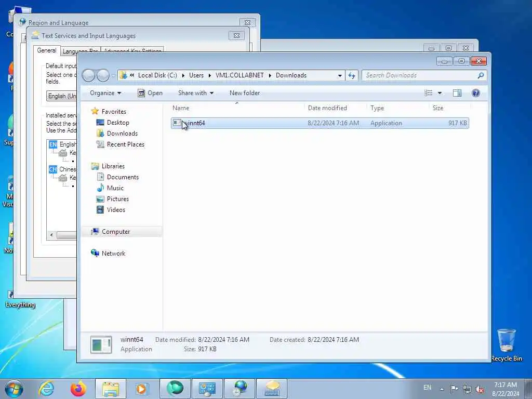Expand the arrow after VM1.COLLABNET in address bar
Screen dimensions: 532x399
pos(270,75)
